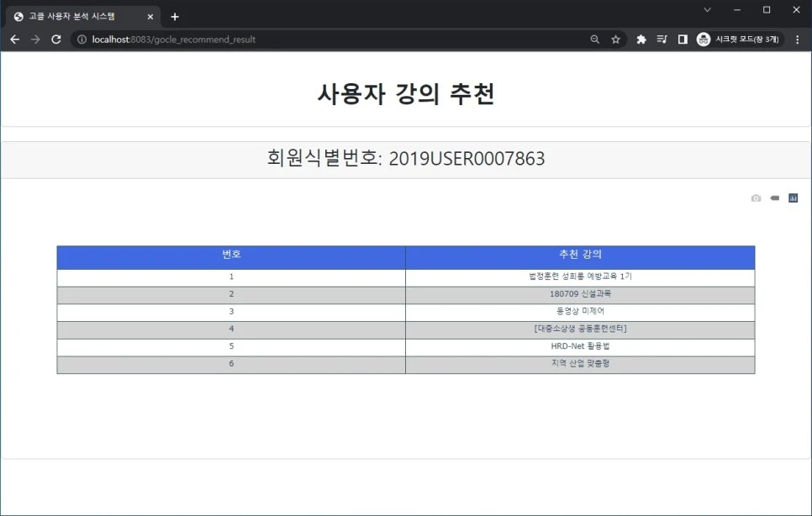Select the 동영상 미제어 cell

[x=580, y=313]
